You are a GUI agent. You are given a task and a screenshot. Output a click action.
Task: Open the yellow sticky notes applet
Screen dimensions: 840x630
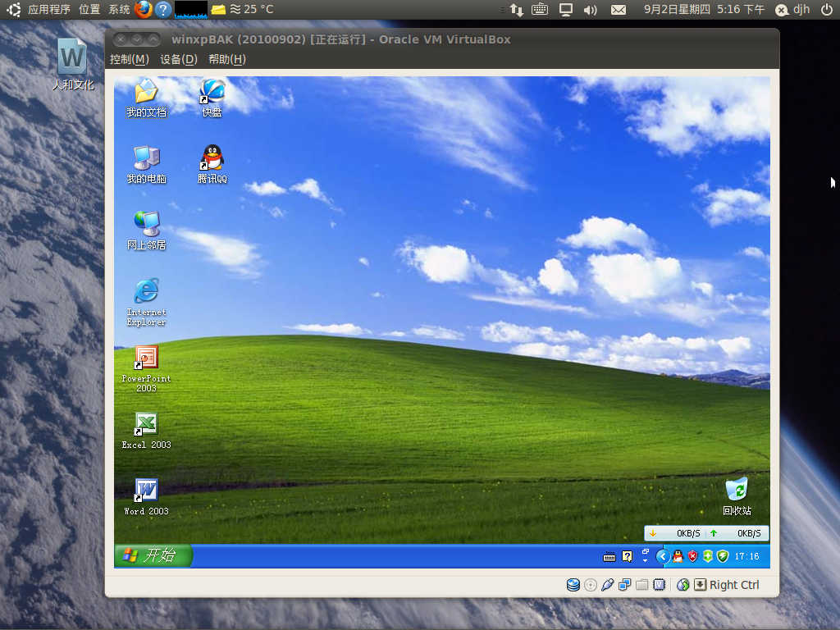(218, 9)
